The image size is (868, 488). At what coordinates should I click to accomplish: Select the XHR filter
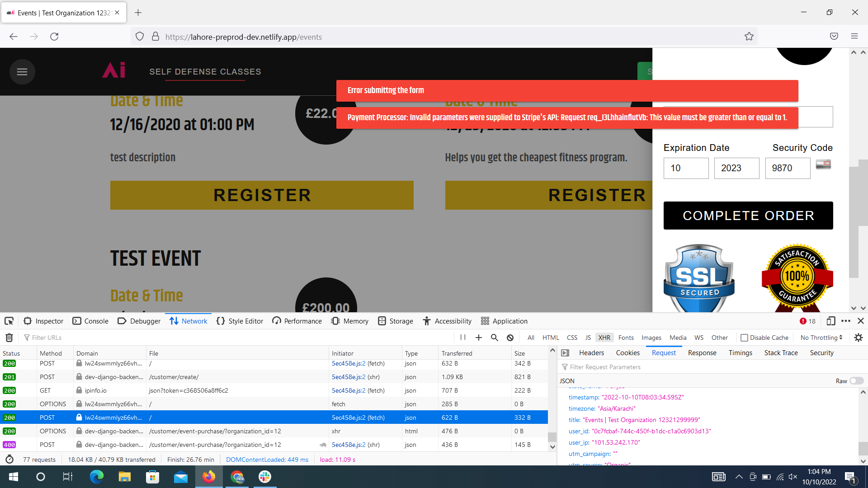point(604,338)
